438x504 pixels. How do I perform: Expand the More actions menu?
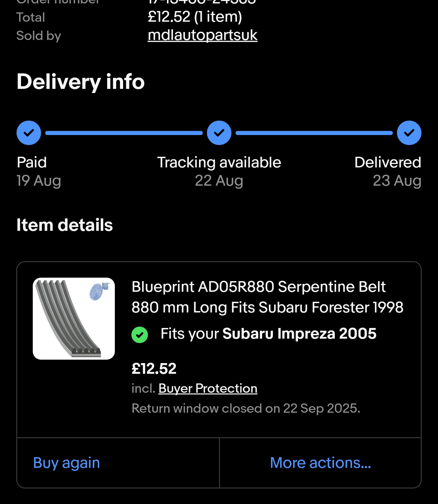(x=320, y=463)
